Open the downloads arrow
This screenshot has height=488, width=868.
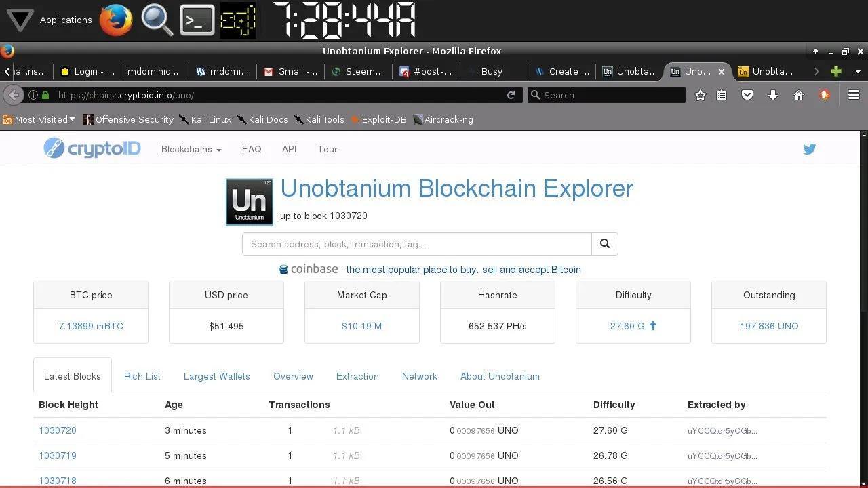[773, 95]
